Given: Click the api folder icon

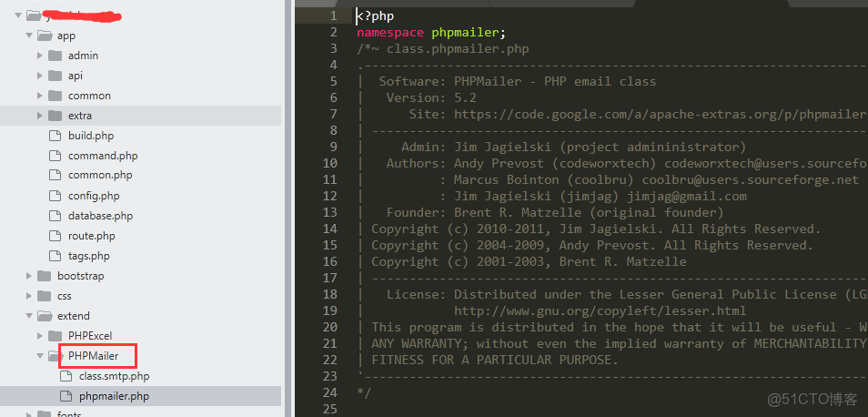Looking at the screenshot, I should click(55, 76).
